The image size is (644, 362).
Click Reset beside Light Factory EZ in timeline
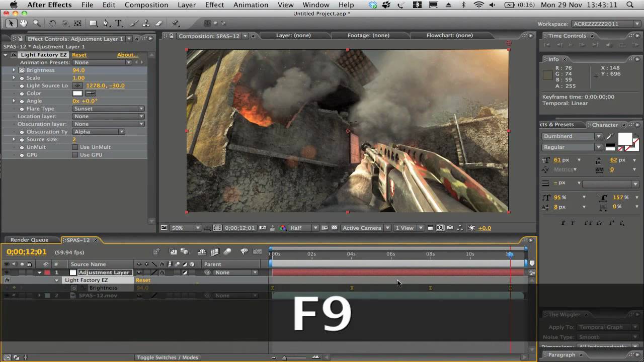(143, 280)
